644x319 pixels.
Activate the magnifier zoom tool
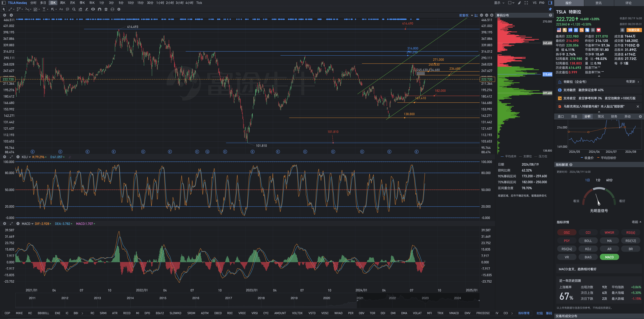[x=74, y=9]
